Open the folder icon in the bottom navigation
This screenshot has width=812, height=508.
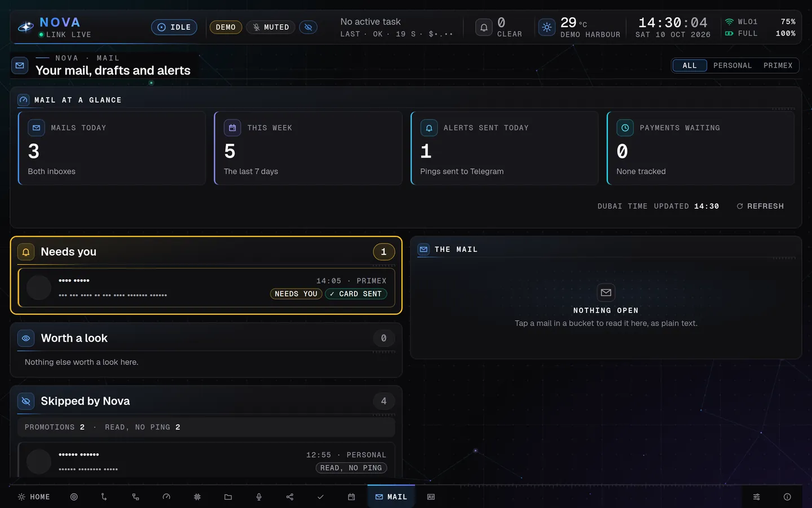coord(228,497)
